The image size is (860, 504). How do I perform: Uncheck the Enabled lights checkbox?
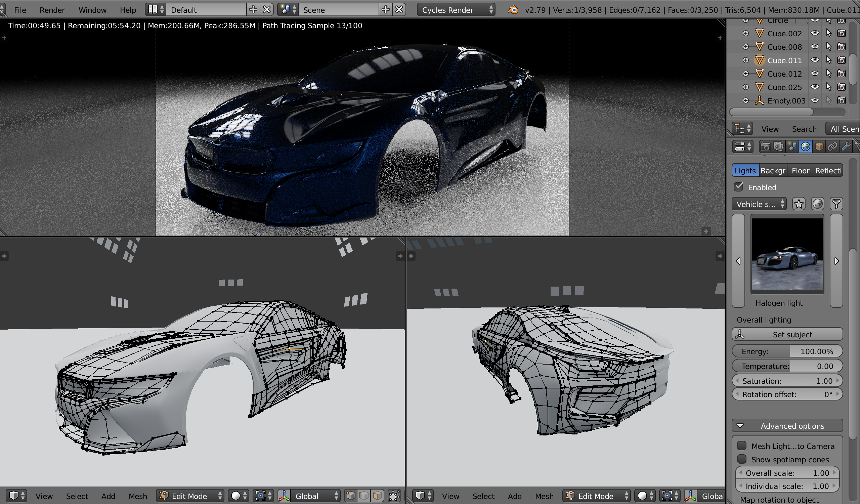[x=739, y=187]
